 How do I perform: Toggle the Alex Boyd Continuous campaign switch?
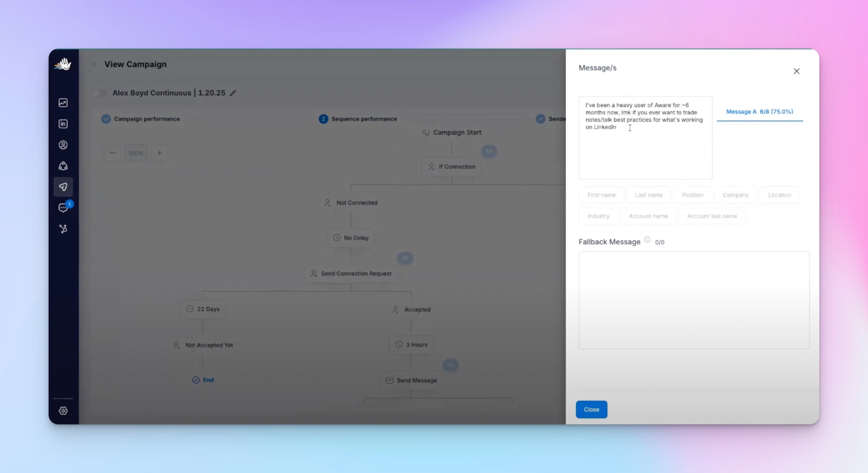[100, 93]
